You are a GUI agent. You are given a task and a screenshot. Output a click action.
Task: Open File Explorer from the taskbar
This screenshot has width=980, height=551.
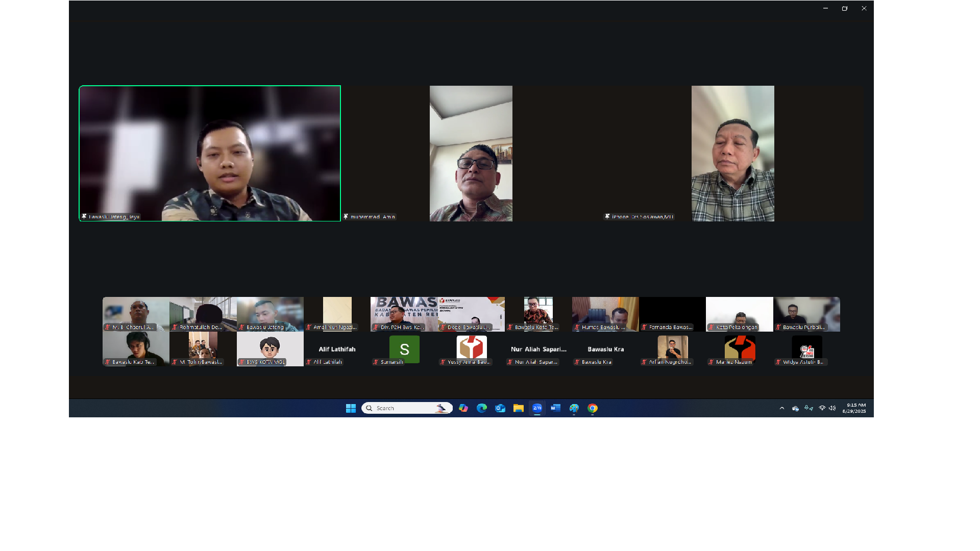tap(519, 408)
